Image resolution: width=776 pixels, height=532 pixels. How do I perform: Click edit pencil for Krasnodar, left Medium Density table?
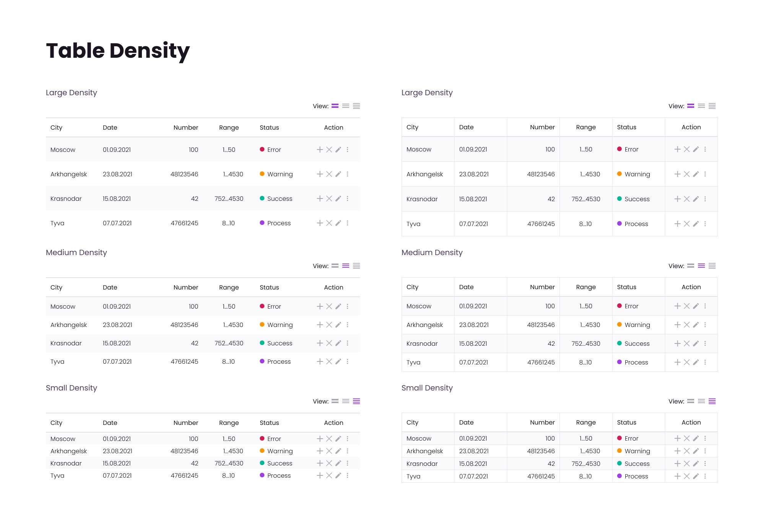pos(338,343)
